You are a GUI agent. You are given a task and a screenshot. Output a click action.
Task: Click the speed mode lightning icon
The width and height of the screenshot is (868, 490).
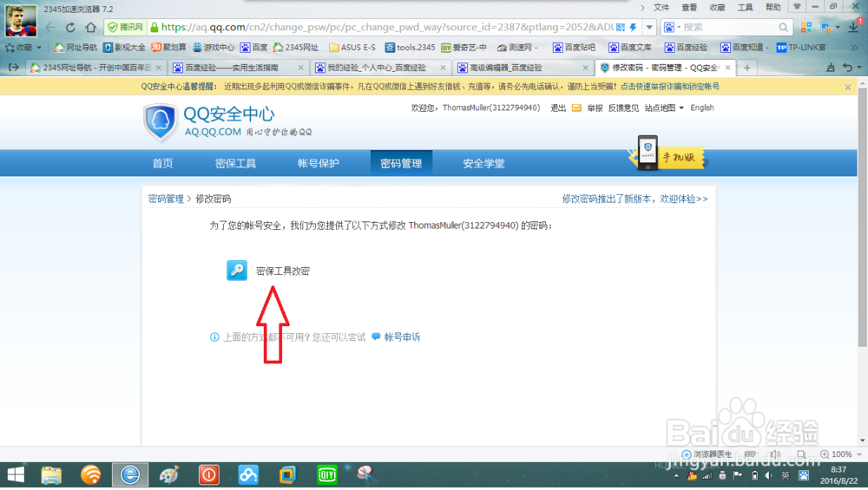634,27
